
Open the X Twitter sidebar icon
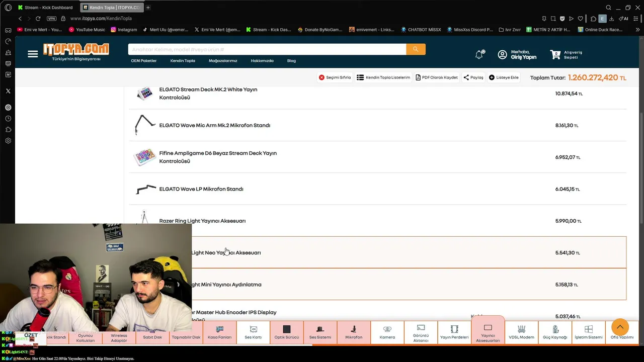click(8, 91)
